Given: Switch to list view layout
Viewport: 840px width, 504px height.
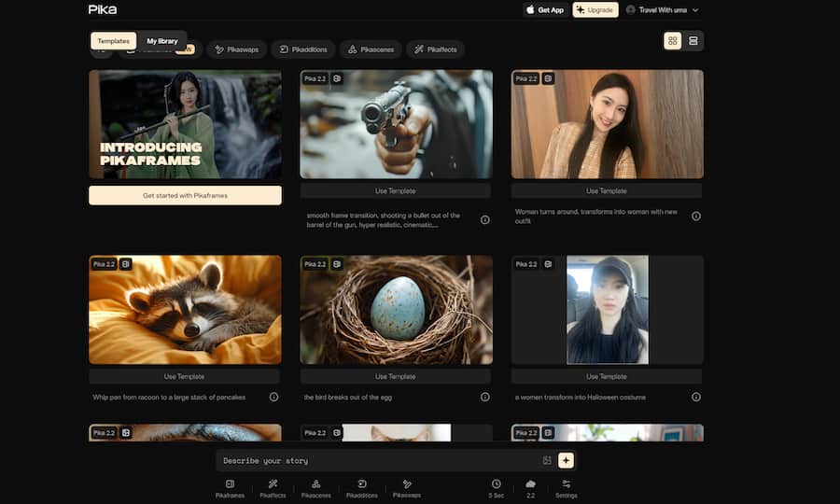Looking at the screenshot, I should (x=693, y=41).
